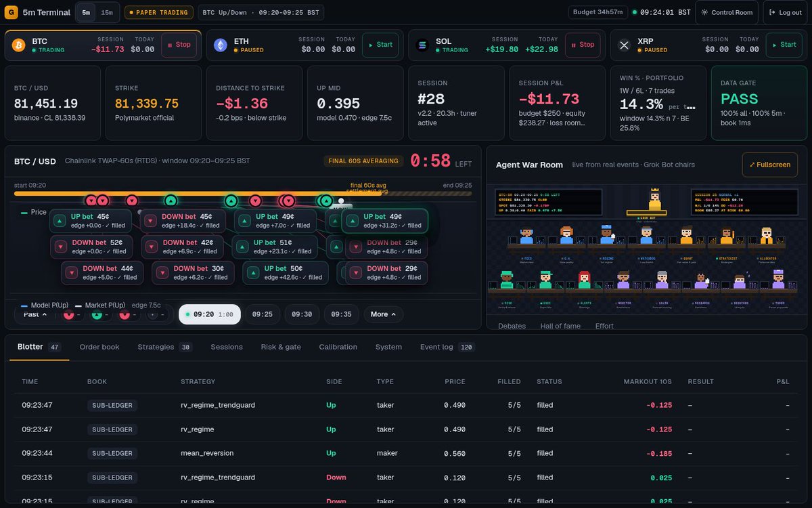Image resolution: width=812 pixels, height=508 pixels.
Task: Open the Strategies tab
Action: [x=164, y=347]
